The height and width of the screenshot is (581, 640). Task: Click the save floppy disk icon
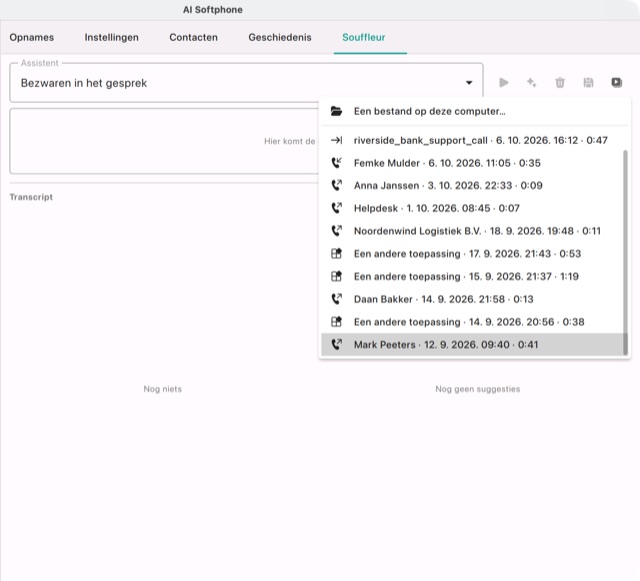pos(588,82)
